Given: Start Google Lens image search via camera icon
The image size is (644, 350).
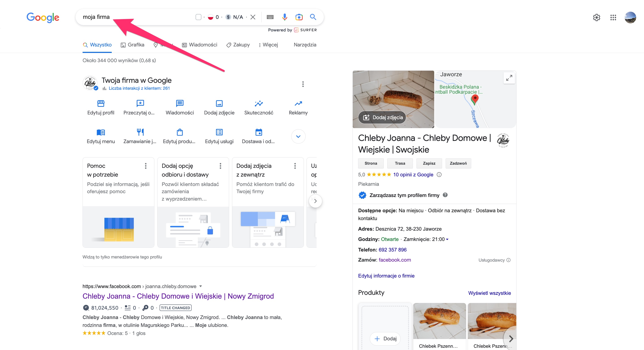Looking at the screenshot, I should click(299, 17).
